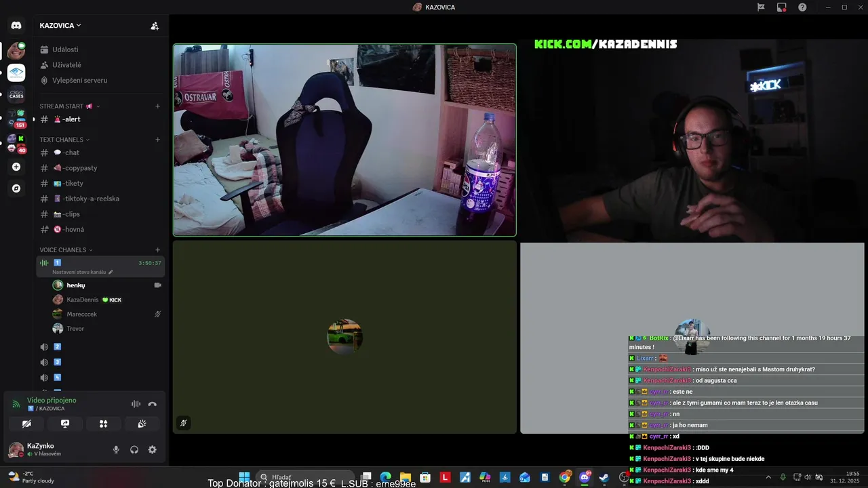Open Google Chrome from the taskbar
This screenshot has width=868, height=488.
tap(565, 477)
